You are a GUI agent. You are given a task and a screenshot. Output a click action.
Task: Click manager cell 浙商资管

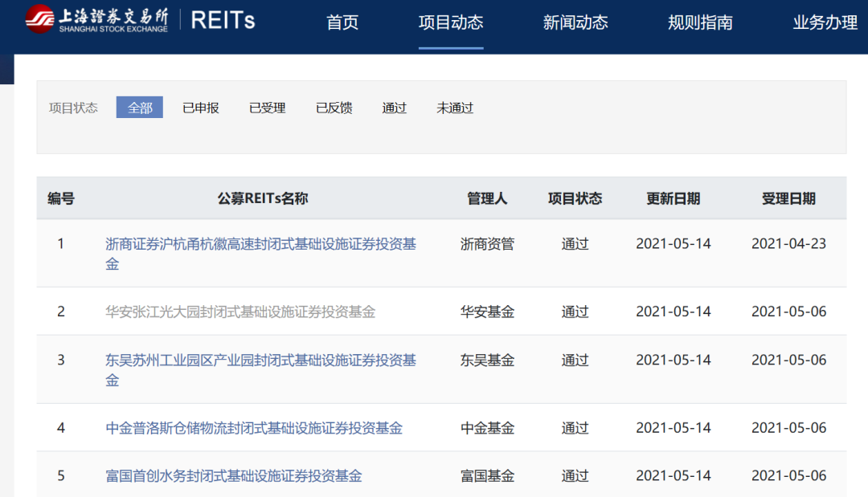[x=487, y=244]
